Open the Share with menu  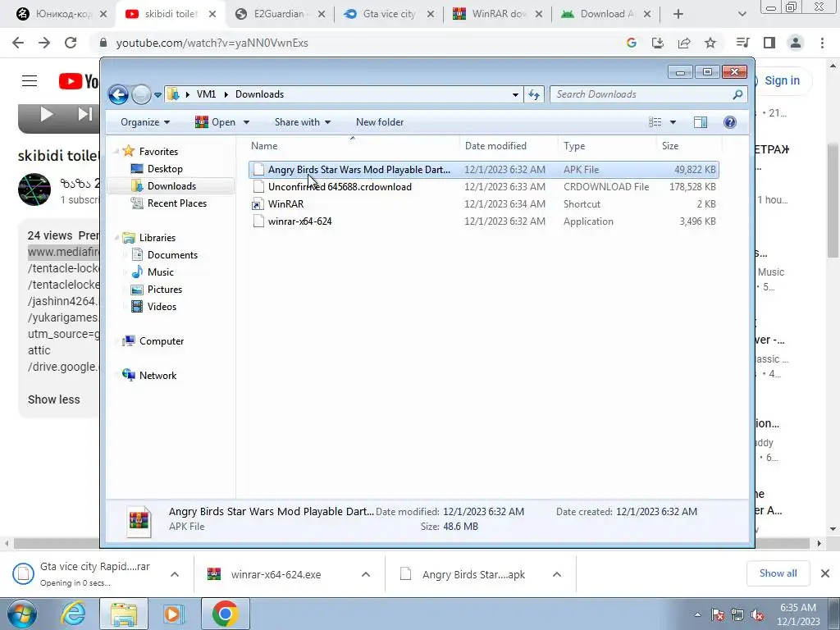[302, 122]
